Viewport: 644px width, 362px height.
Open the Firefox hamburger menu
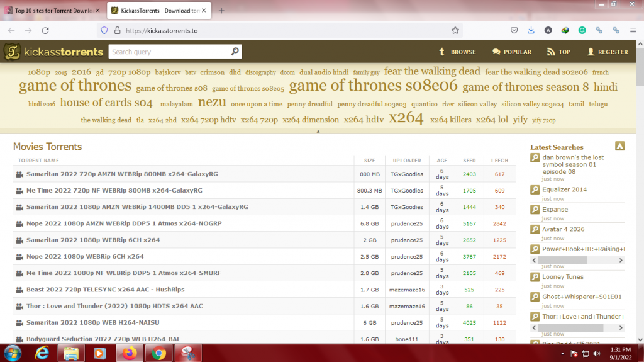tap(633, 30)
